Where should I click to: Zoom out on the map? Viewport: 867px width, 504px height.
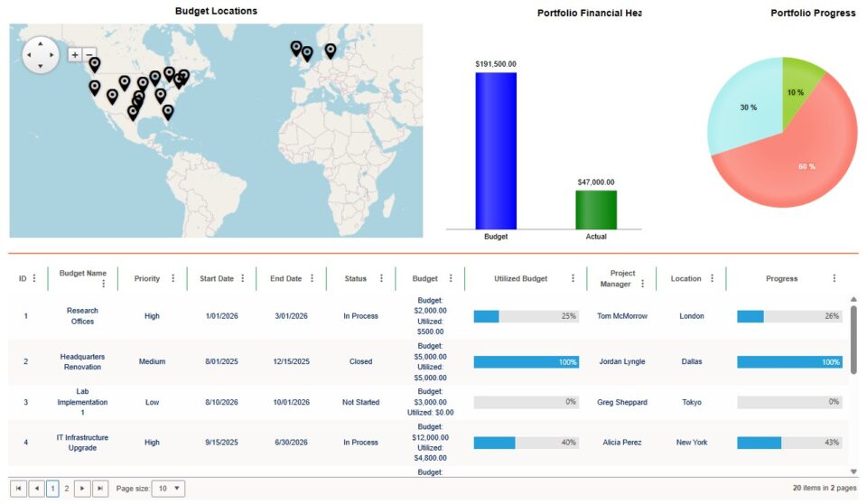pyautogui.click(x=89, y=55)
